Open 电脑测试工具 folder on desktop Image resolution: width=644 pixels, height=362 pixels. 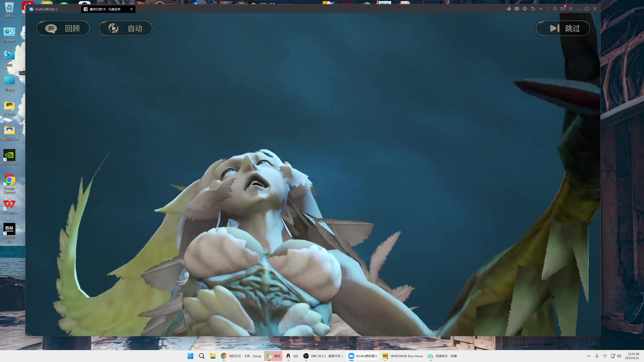click(x=9, y=133)
